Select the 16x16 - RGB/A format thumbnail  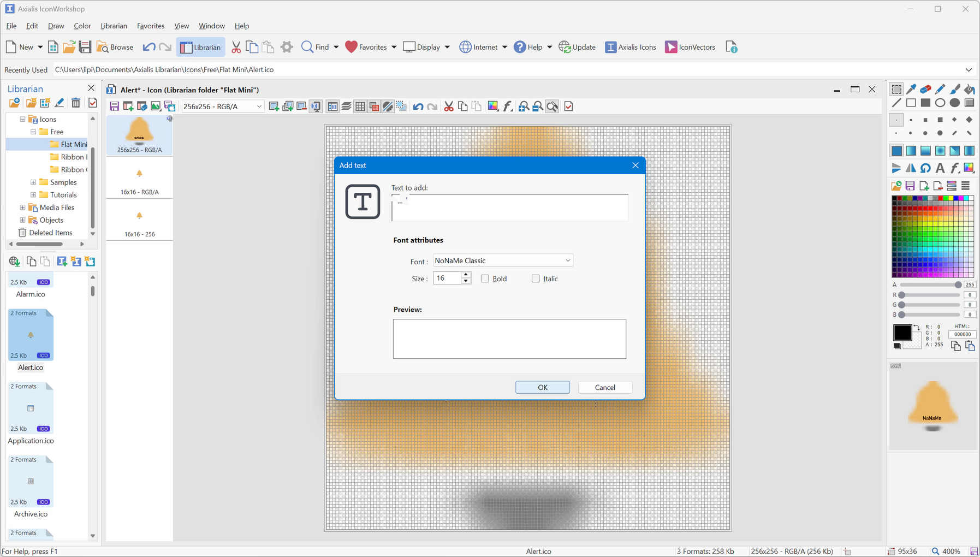140,178
